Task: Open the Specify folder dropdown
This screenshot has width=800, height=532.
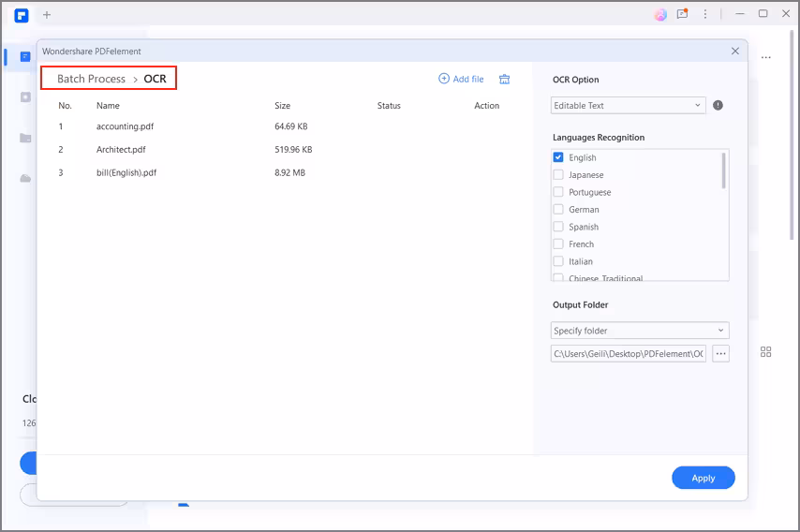Action: point(640,331)
